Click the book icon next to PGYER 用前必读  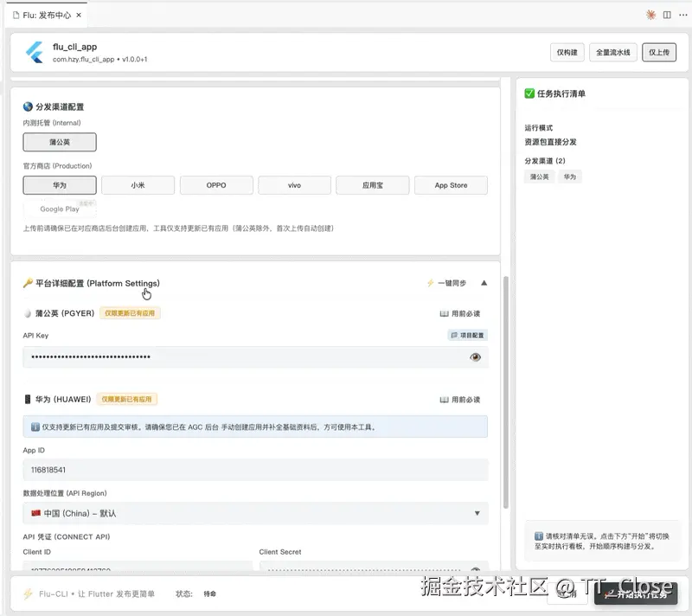[444, 313]
